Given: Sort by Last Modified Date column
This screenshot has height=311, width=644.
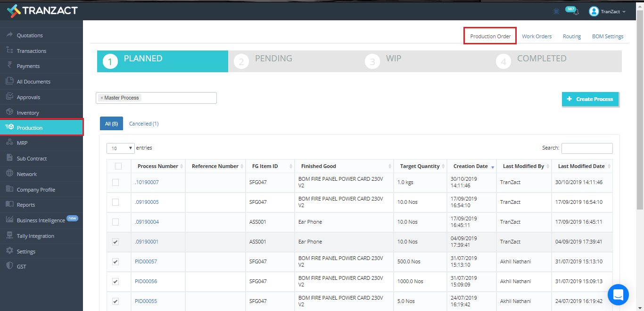Looking at the screenshot, I should tap(581, 166).
